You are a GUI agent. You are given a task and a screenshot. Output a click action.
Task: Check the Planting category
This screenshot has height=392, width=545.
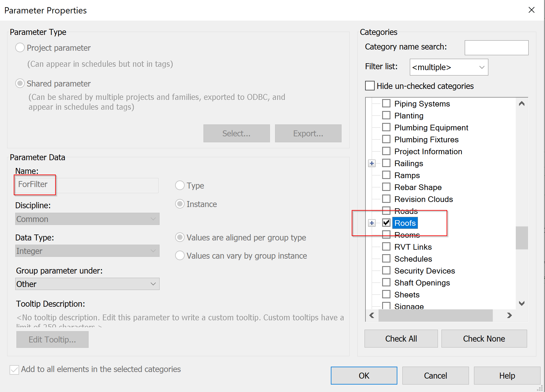(386, 115)
